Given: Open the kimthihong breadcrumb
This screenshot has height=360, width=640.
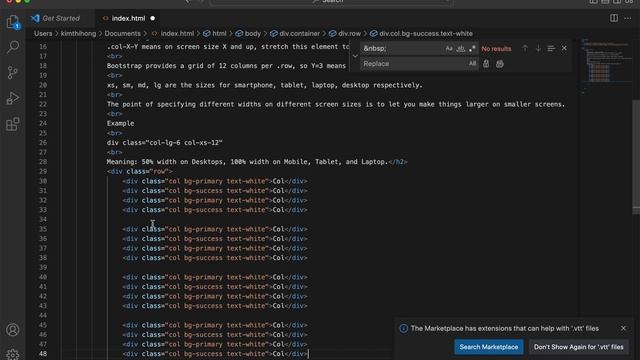Looking at the screenshot, I should point(78,33).
